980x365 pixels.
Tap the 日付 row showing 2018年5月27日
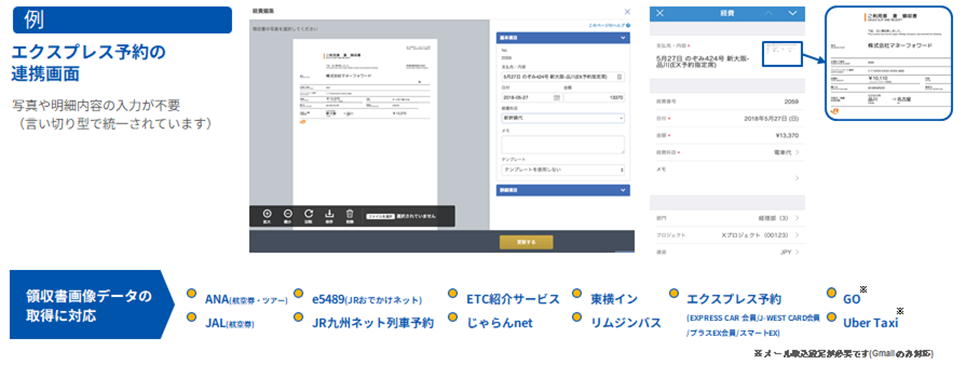point(728,118)
